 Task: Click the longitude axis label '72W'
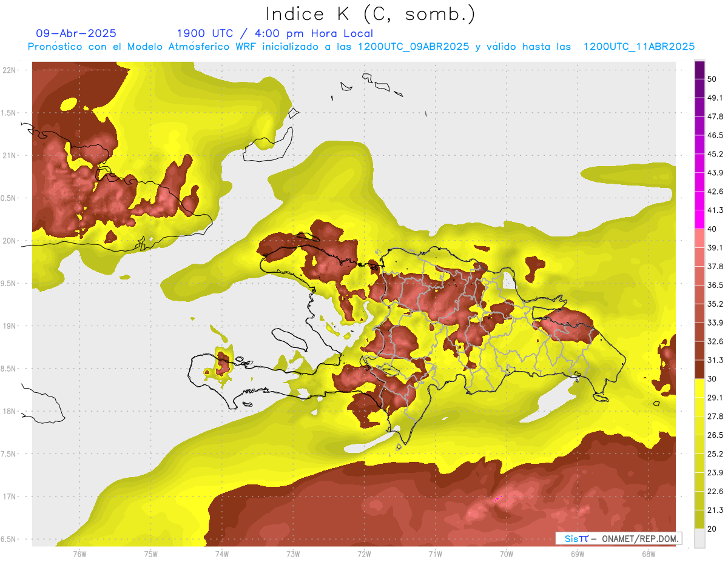(364, 554)
